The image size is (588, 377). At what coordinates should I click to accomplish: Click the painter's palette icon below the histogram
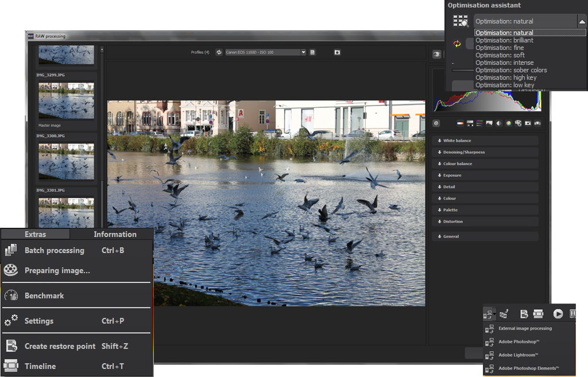[518, 123]
